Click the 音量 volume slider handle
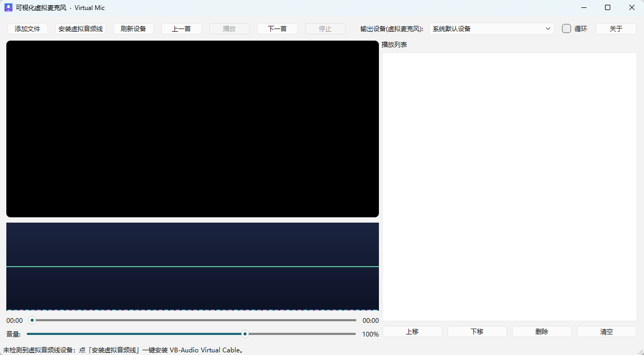 coord(245,334)
